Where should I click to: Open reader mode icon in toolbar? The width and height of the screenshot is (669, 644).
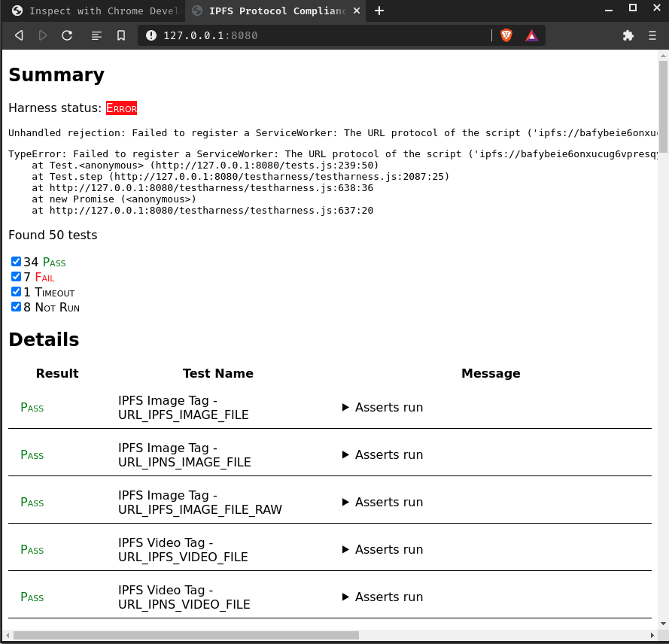(96, 36)
